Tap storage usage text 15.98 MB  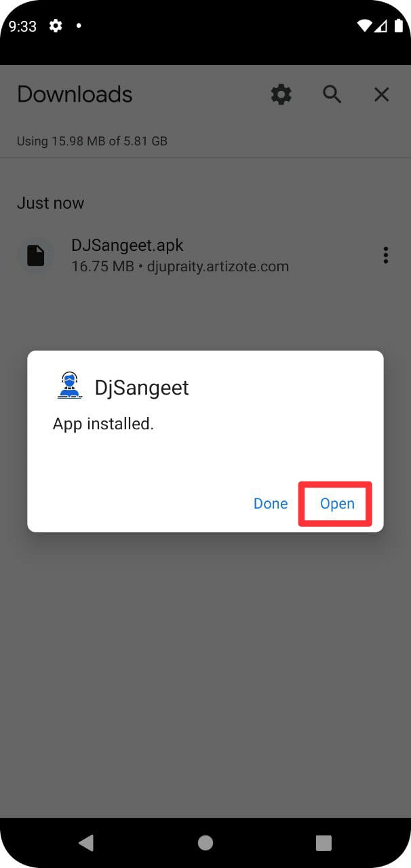pyautogui.click(x=92, y=141)
